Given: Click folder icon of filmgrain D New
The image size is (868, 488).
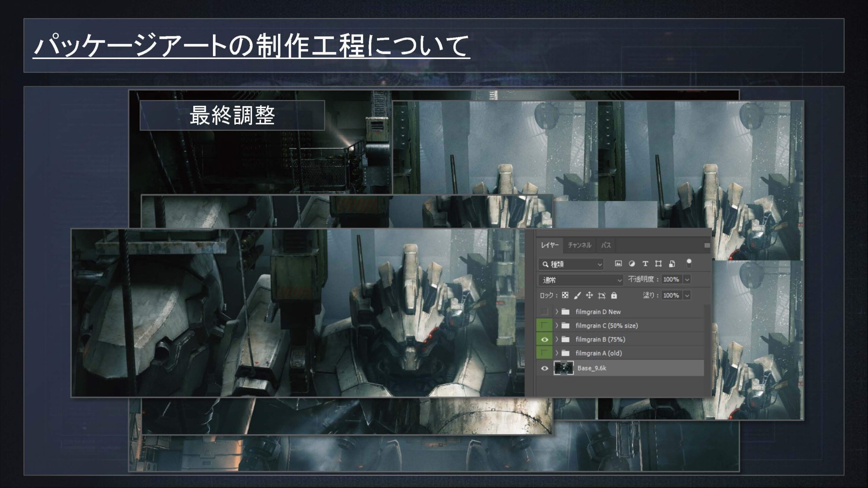Looking at the screenshot, I should pyautogui.click(x=565, y=312).
